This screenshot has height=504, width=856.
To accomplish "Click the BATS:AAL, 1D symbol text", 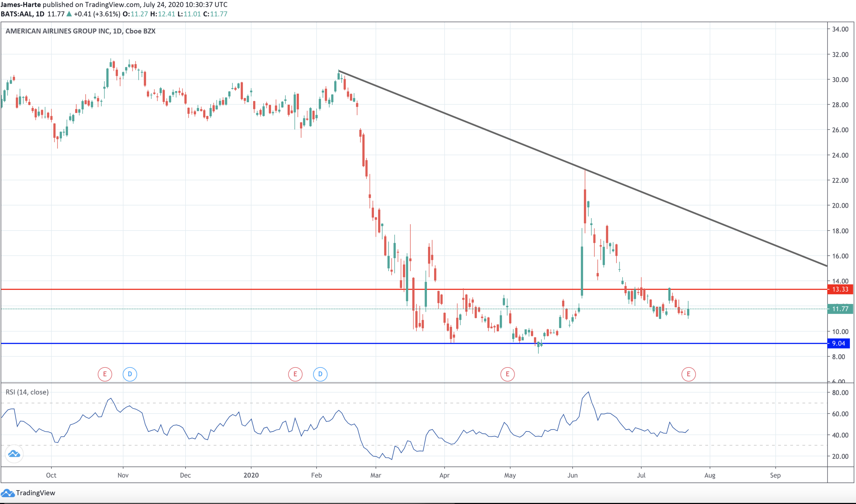I will coord(22,14).
